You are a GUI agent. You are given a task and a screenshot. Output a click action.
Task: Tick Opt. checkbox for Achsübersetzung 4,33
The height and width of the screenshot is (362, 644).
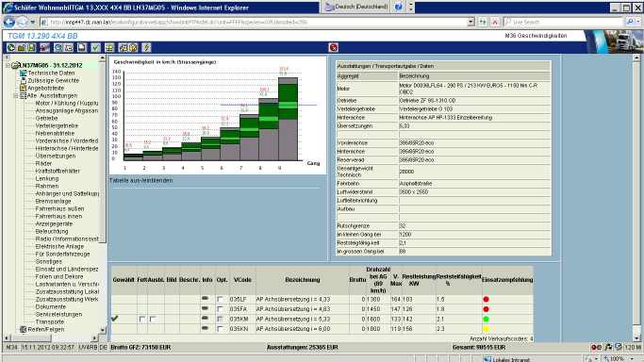(x=220, y=299)
